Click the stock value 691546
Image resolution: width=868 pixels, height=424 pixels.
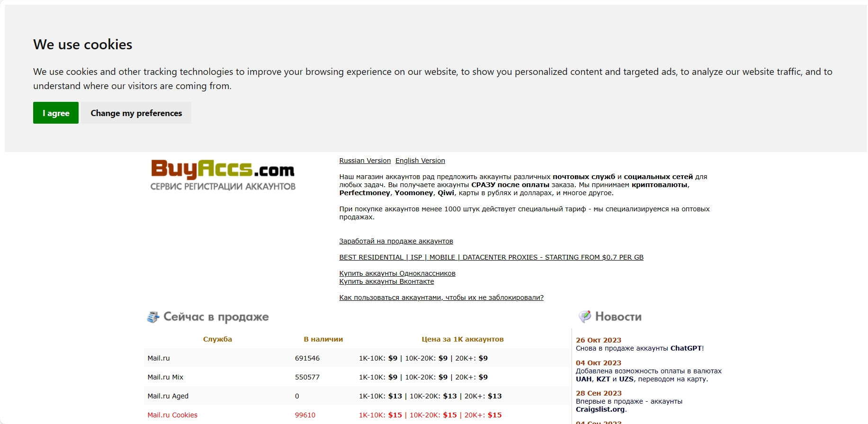point(307,358)
